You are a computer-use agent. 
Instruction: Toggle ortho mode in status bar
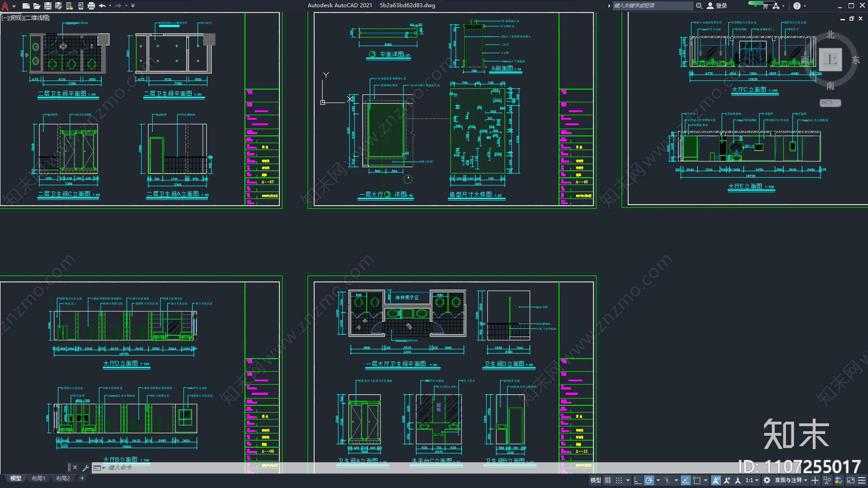click(638, 480)
